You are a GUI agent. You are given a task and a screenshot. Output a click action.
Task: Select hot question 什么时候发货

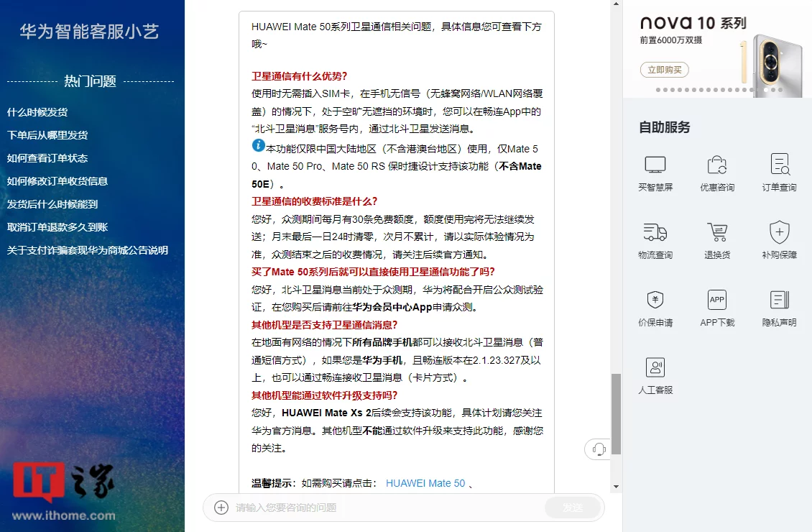point(37,112)
